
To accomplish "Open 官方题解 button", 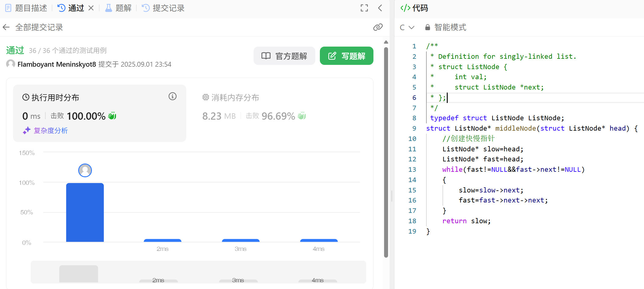I will (284, 56).
